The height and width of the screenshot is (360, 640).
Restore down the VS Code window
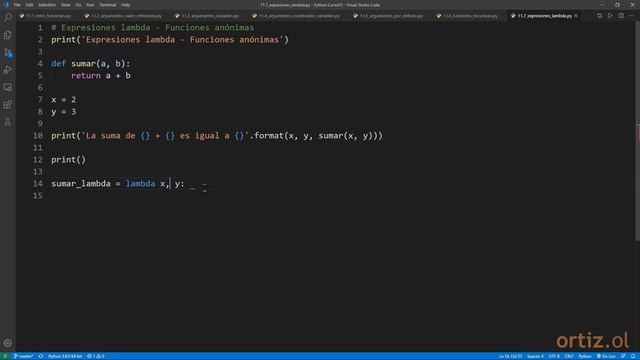point(617,5)
